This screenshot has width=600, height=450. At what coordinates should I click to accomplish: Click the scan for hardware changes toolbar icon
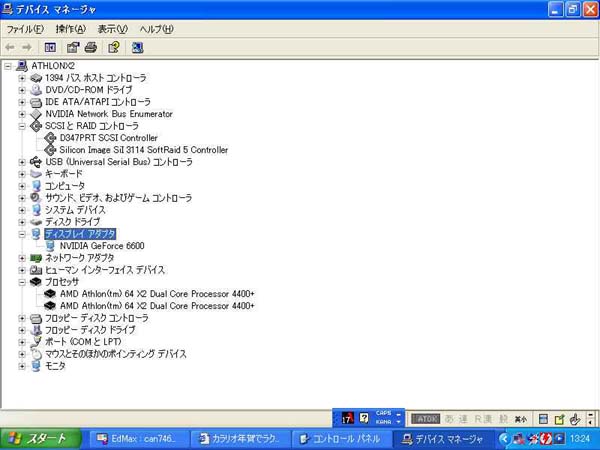137,47
